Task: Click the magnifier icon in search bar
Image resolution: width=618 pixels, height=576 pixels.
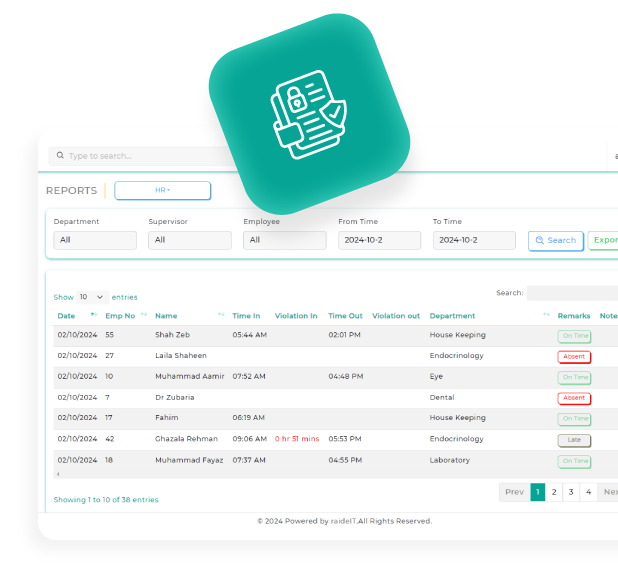Action: click(60, 156)
